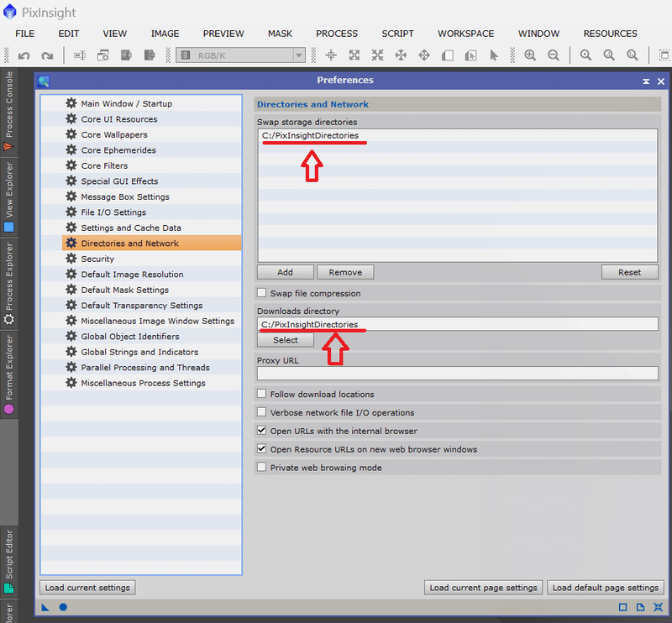This screenshot has width=672, height=623.
Task: Click the Reset button
Action: tap(629, 272)
